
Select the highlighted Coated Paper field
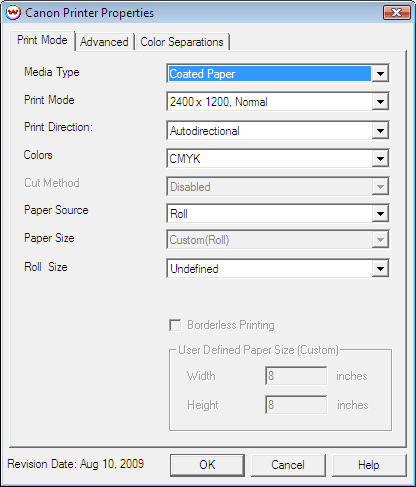[269, 74]
